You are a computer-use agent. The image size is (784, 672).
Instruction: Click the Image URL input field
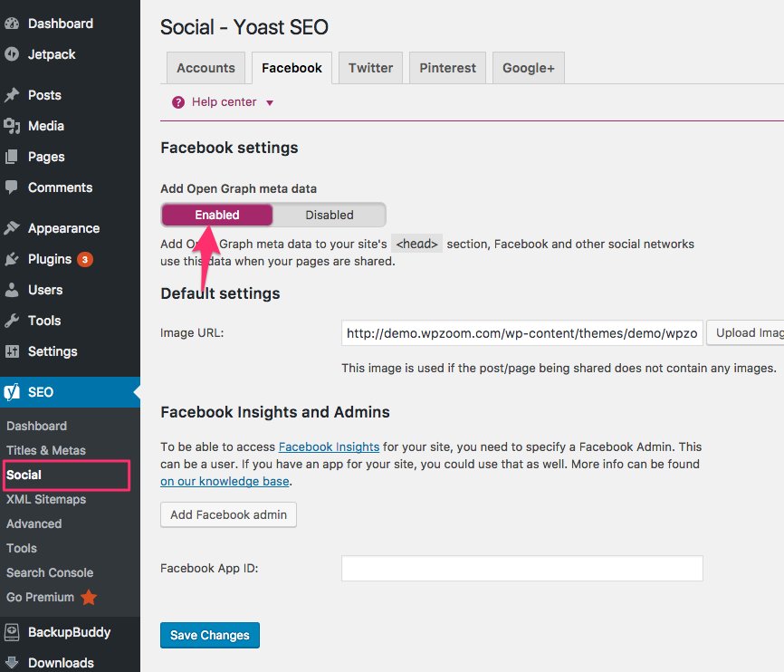coord(522,333)
